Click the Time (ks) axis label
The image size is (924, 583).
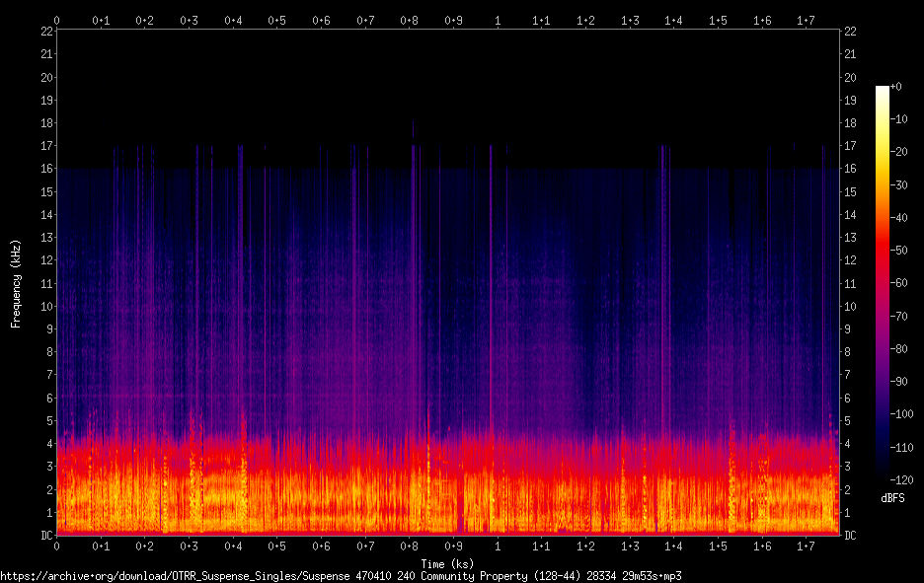click(447, 564)
